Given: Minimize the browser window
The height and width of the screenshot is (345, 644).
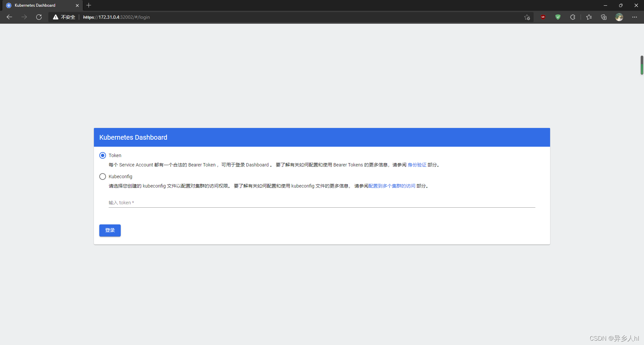Looking at the screenshot, I should [x=605, y=5].
